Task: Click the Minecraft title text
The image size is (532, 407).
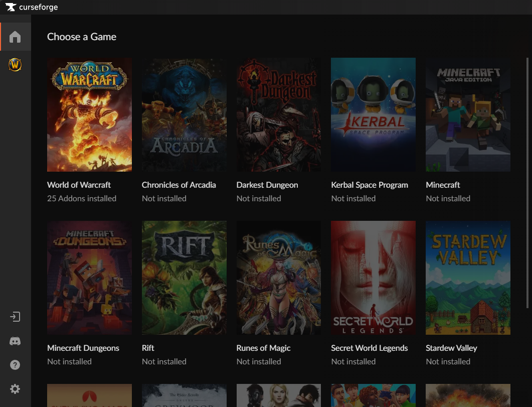Action: (x=443, y=185)
